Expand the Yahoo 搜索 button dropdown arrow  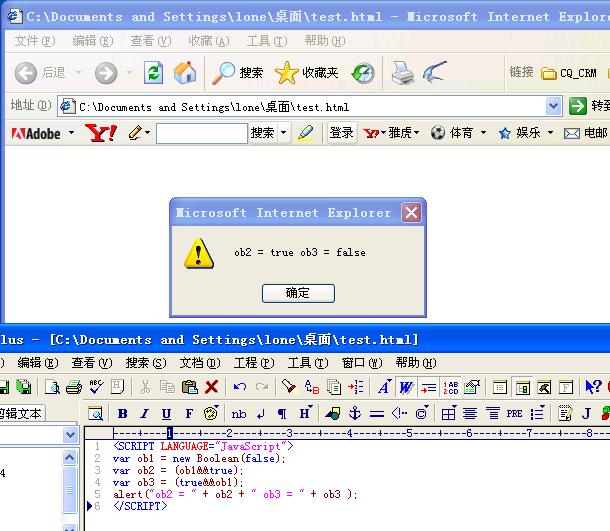coord(284,133)
